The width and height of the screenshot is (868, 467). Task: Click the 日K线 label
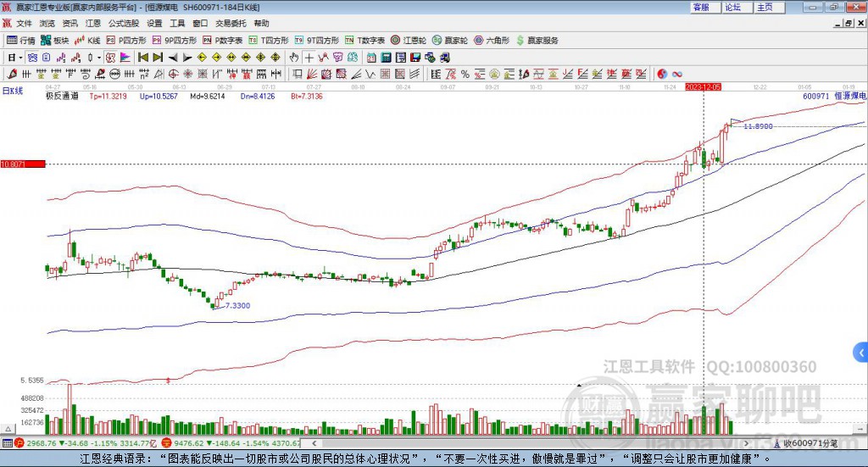(13, 91)
